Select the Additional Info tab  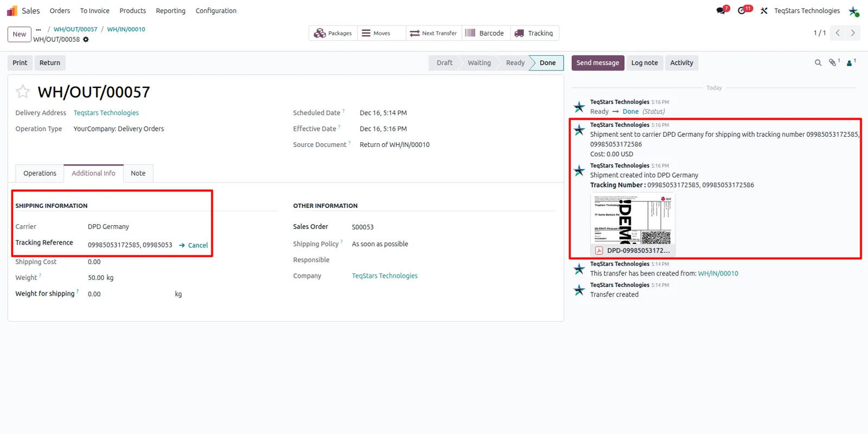pos(93,174)
